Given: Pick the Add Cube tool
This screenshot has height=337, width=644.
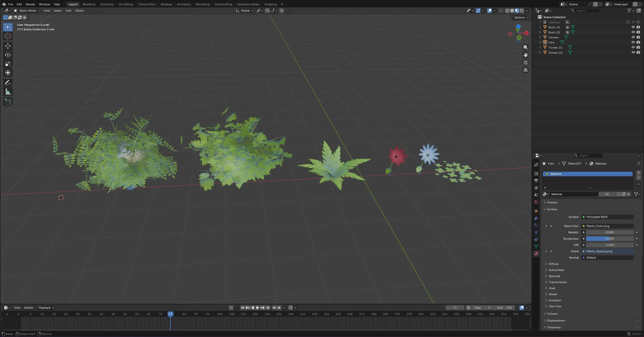Looking at the screenshot, I should point(8,102).
